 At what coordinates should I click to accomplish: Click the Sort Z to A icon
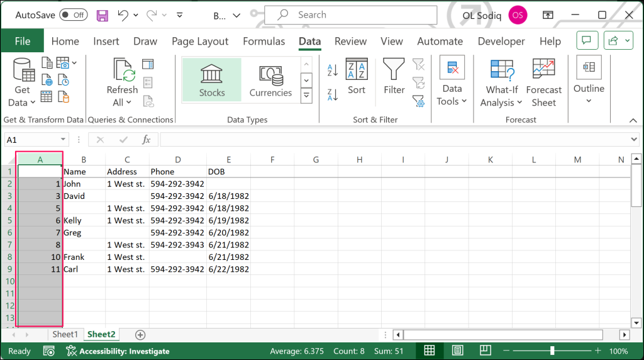coord(333,94)
